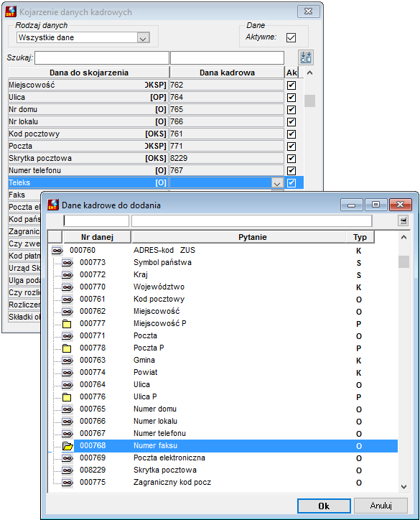420x520 pixels.
Task: Click the Nr danej filter field in dialog
Action: click(x=96, y=221)
